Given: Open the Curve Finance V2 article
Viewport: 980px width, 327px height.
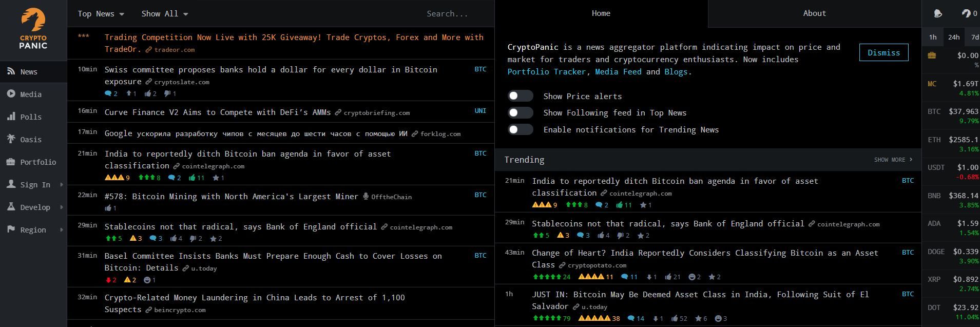Looking at the screenshot, I should click(217, 112).
